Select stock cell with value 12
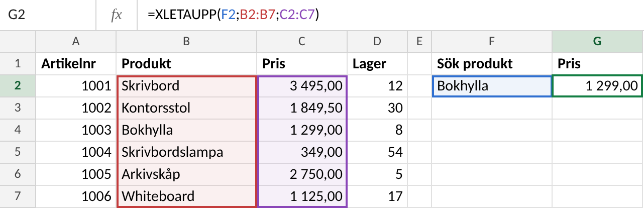The image size is (644, 208). [x=377, y=86]
